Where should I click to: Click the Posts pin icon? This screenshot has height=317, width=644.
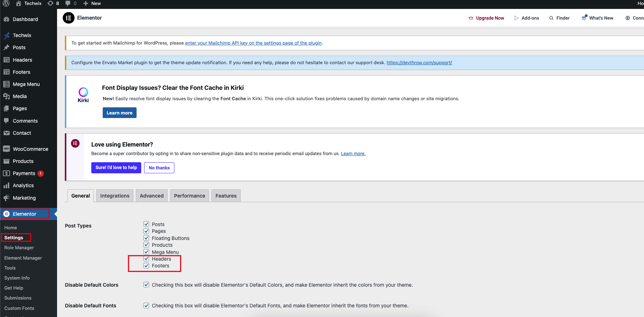[6, 47]
